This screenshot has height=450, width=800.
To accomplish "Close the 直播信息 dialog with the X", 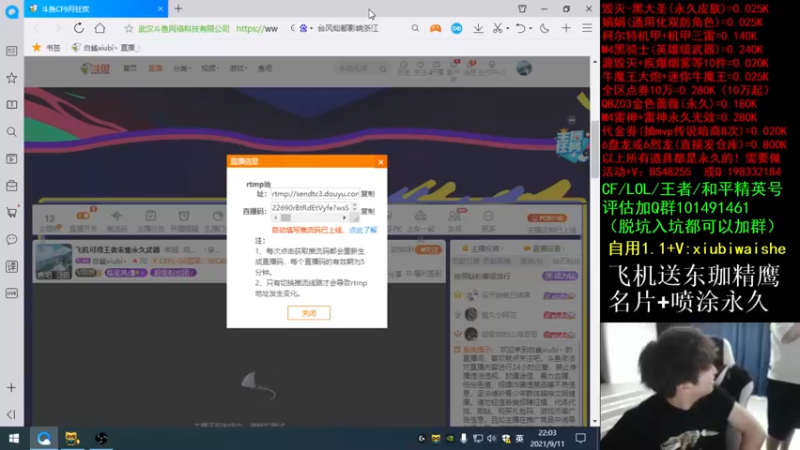I will coord(381,162).
